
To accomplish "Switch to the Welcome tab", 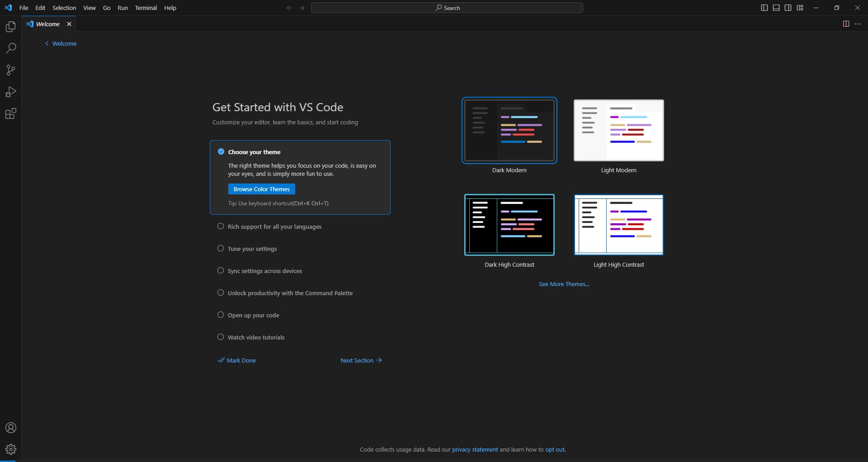I will (47, 24).
